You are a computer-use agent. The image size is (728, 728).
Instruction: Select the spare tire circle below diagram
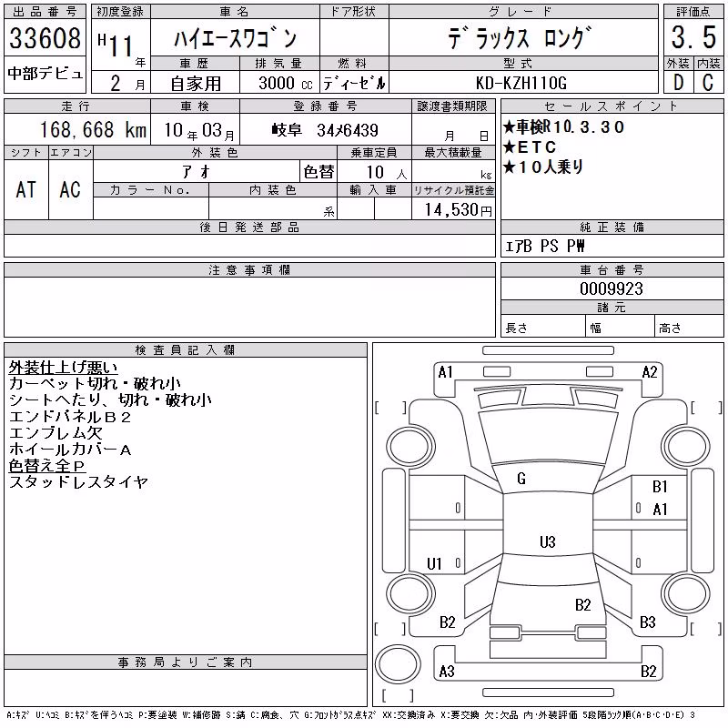point(398,664)
